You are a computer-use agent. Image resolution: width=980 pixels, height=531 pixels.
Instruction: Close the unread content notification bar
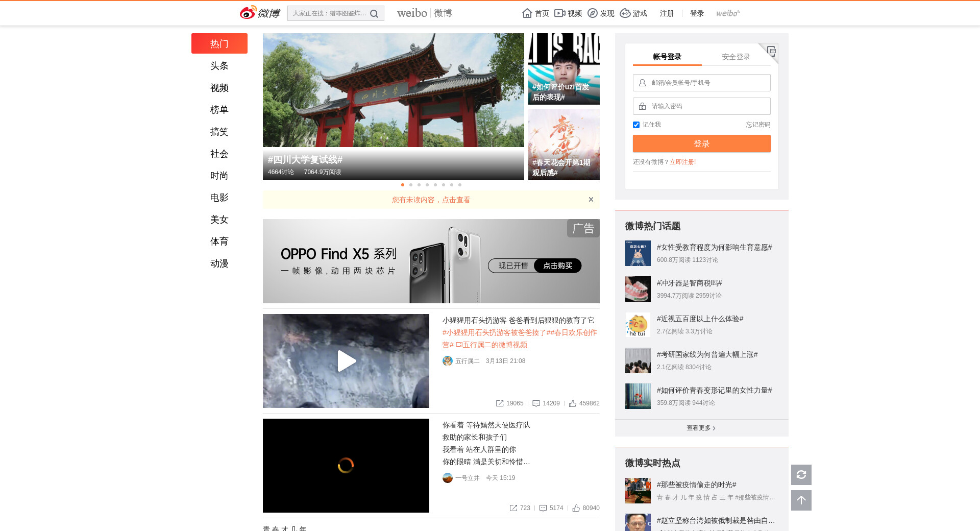click(591, 200)
